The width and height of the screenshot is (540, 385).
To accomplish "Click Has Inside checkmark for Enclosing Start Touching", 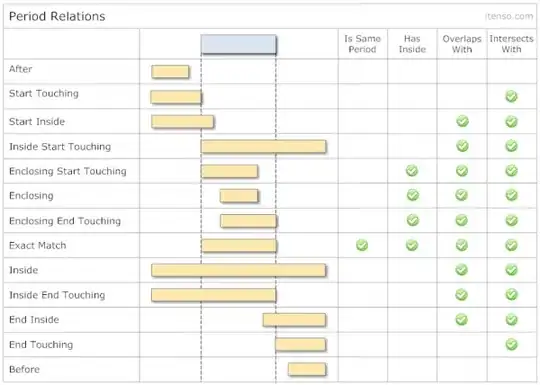I will tap(412, 170).
